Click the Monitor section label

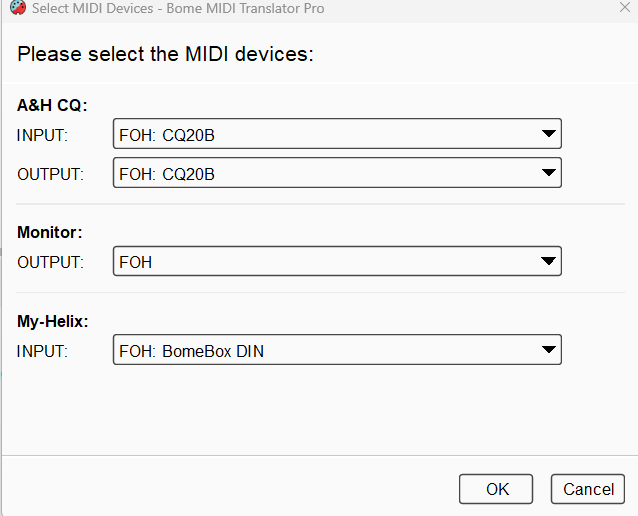(50, 232)
